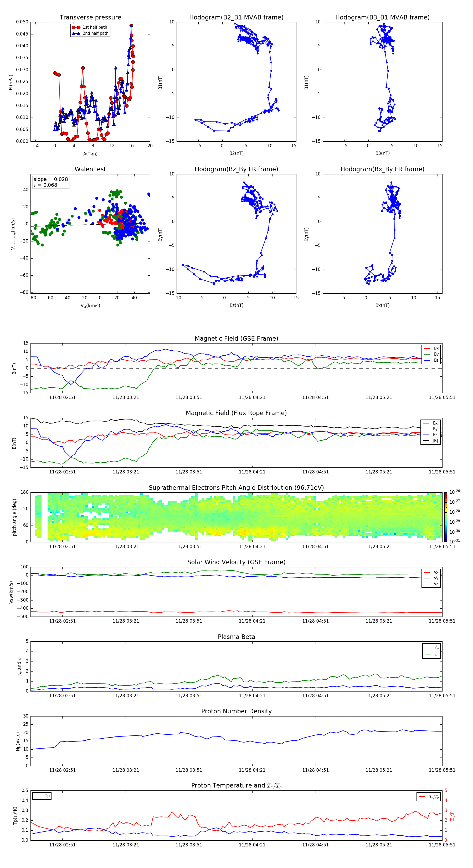Select the 'V_A(km/s)' x-axis label
Viewport: 473px width, 868px height.
point(90,306)
